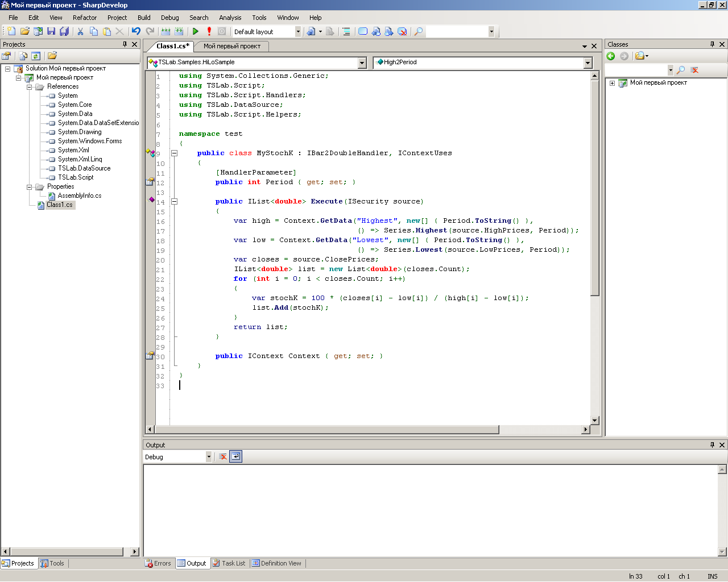Click the Save file icon
This screenshot has width=728, height=582.
coord(51,32)
